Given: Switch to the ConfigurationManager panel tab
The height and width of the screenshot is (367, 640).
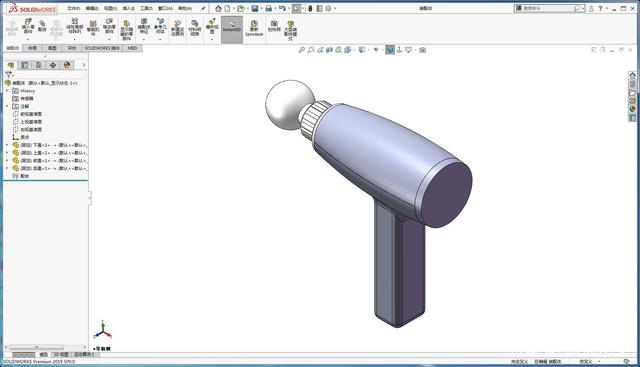Looking at the screenshot, I should [x=38, y=65].
